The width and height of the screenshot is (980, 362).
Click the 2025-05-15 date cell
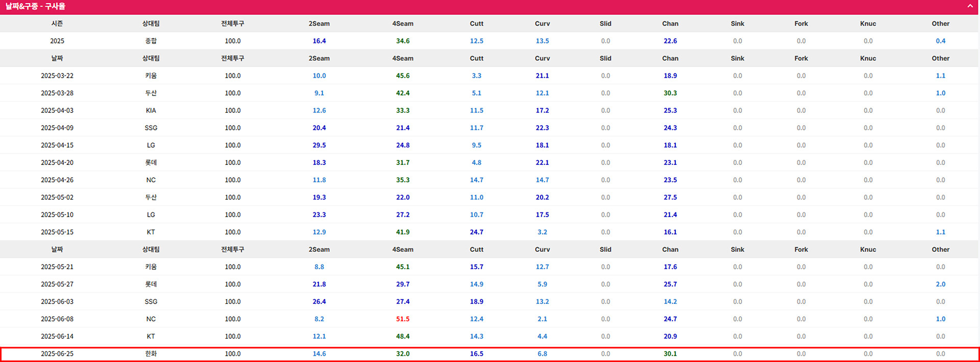[x=57, y=232]
